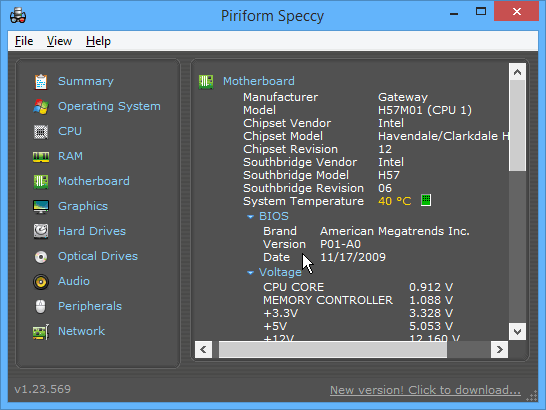Click the Audio speaker icon

click(x=41, y=282)
